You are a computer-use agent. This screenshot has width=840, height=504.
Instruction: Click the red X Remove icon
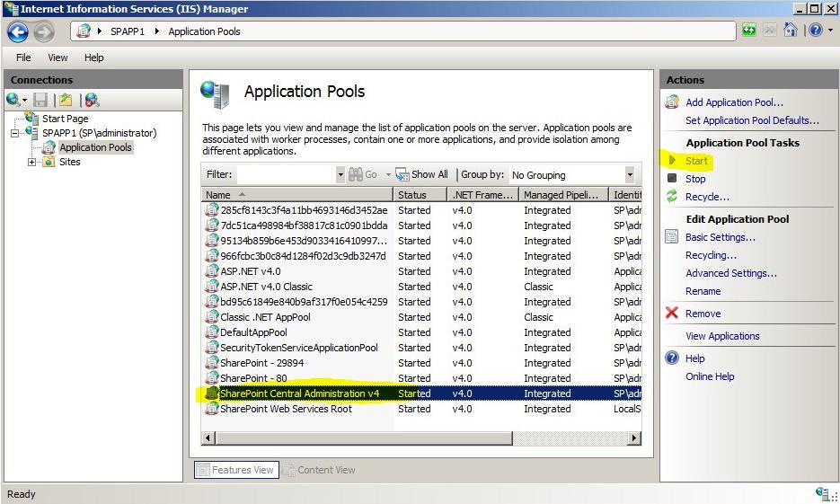672,313
